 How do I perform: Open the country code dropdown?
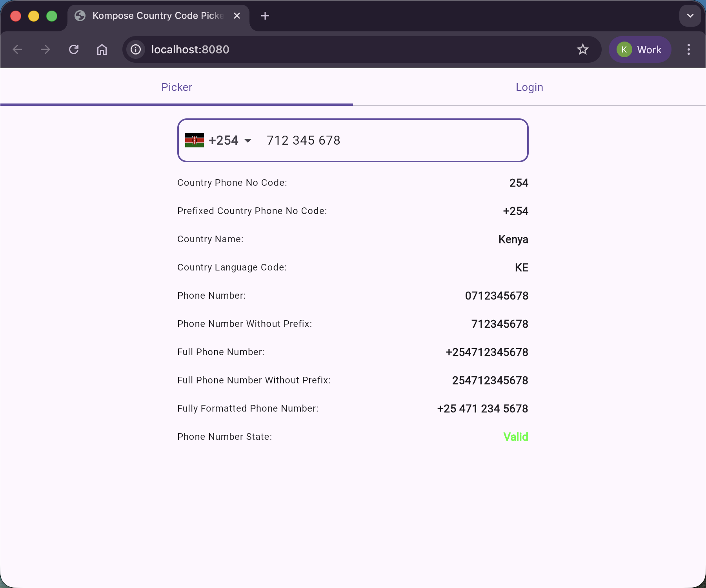pos(248,140)
